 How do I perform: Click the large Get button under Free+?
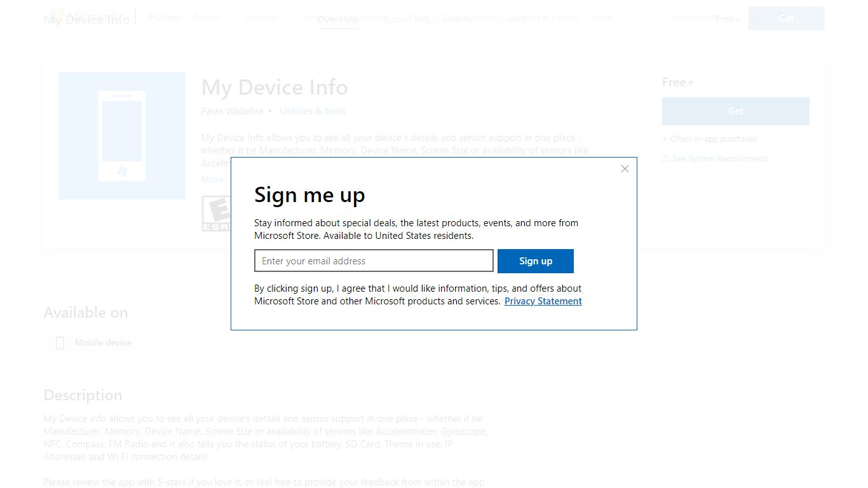pos(736,111)
